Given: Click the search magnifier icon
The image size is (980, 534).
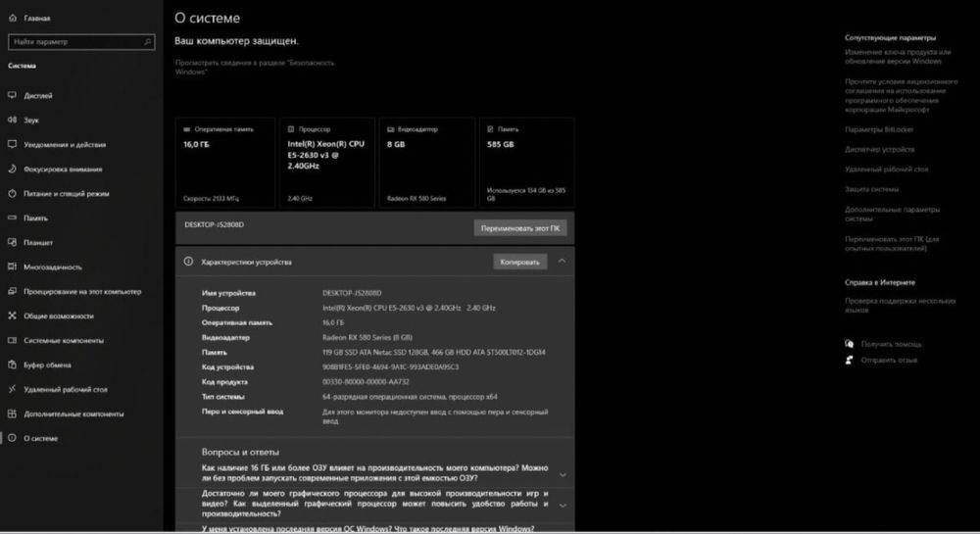Looking at the screenshot, I should 148,42.
